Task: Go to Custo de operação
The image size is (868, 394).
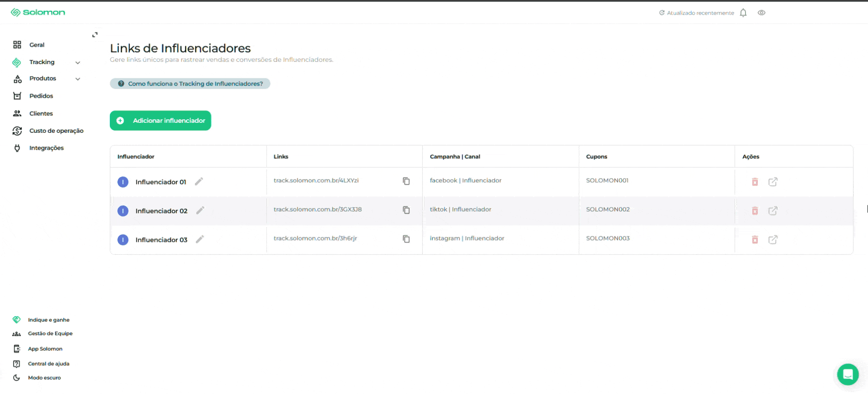Action: pyautogui.click(x=56, y=131)
